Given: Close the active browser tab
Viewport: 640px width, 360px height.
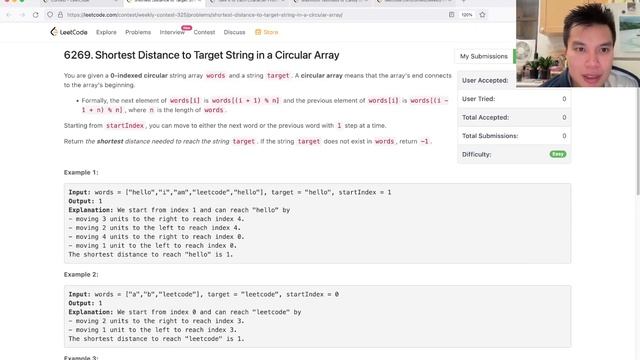Looking at the screenshot, I should click(200, 1).
